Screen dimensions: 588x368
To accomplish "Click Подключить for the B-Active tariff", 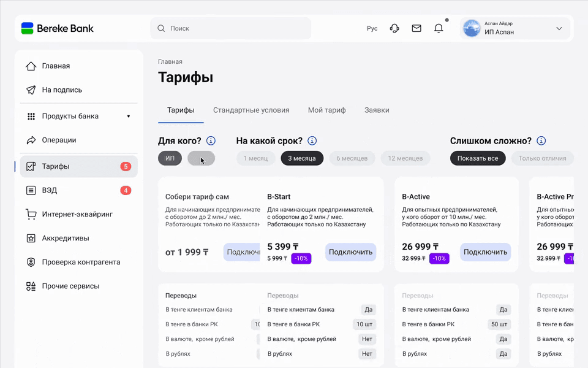I will pos(485,252).
